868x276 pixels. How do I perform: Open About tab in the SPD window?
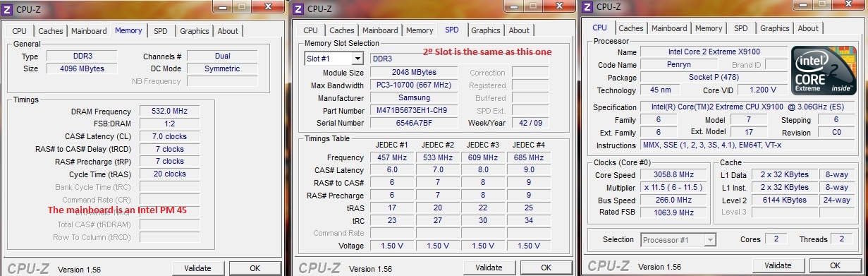519,30
